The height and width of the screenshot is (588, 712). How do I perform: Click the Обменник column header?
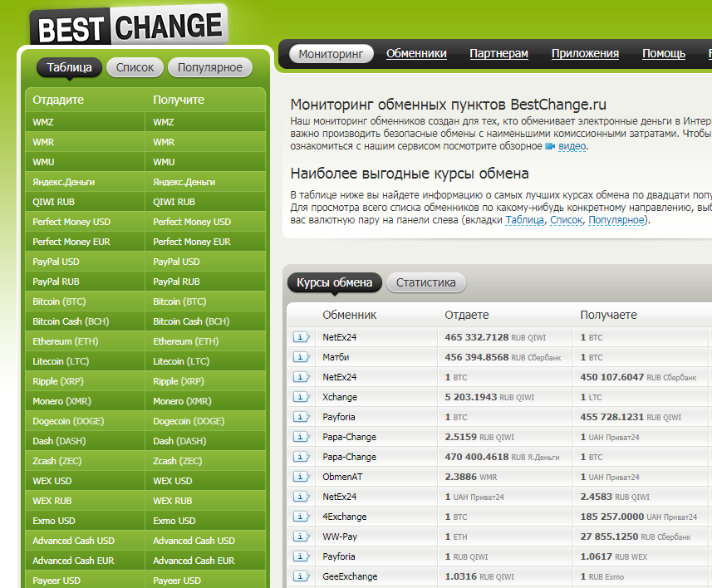tap(350, 315)
